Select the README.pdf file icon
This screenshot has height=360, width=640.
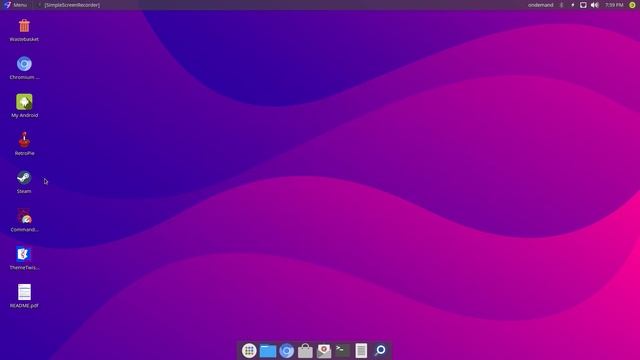click(24, 292)
